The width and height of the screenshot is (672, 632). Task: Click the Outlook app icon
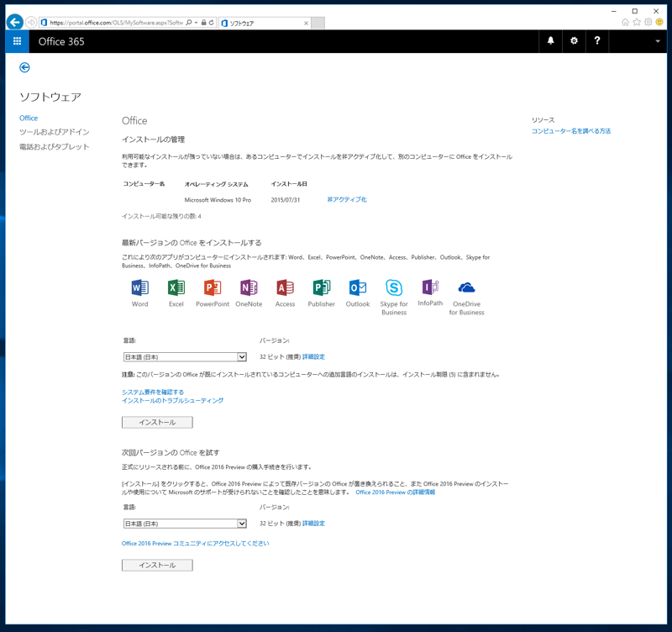point(358,287)
